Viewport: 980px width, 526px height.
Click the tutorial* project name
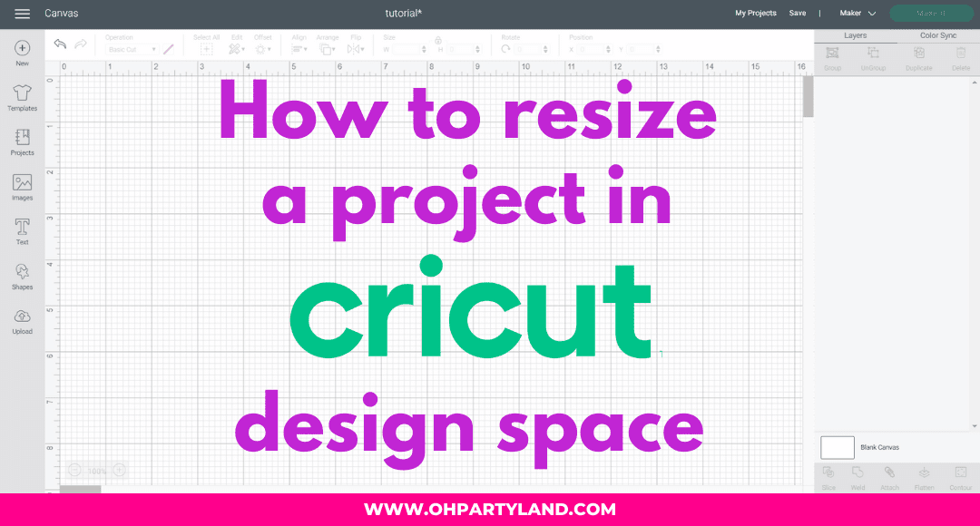(403, 13)
